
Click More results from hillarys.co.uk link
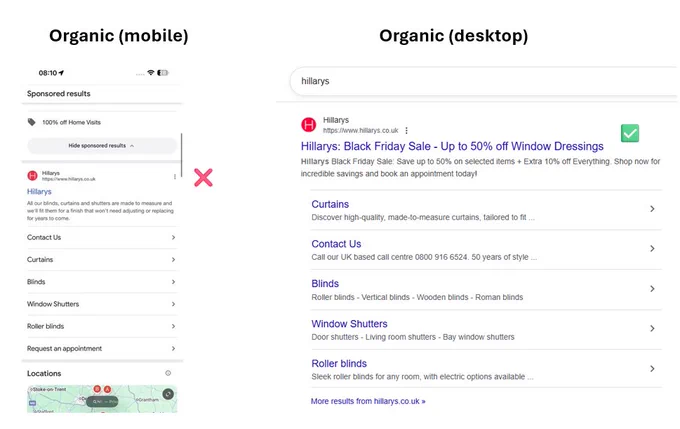tap(368, 401)
